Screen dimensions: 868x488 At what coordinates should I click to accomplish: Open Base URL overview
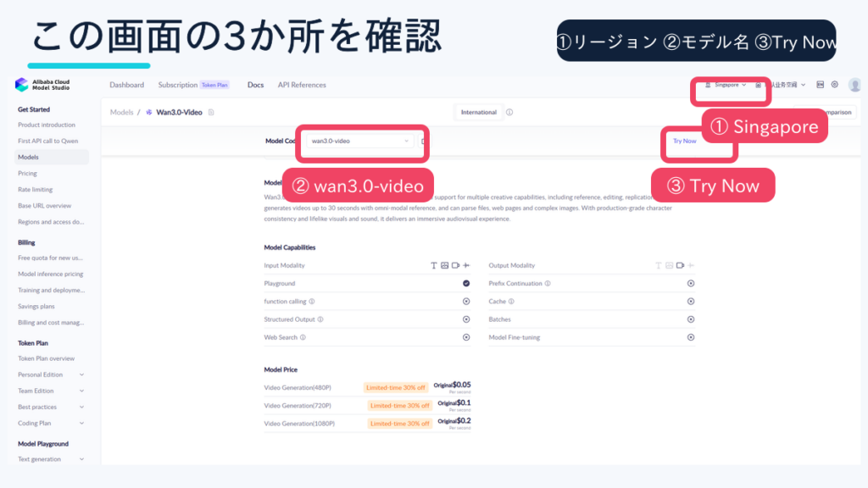click(44, 206)
